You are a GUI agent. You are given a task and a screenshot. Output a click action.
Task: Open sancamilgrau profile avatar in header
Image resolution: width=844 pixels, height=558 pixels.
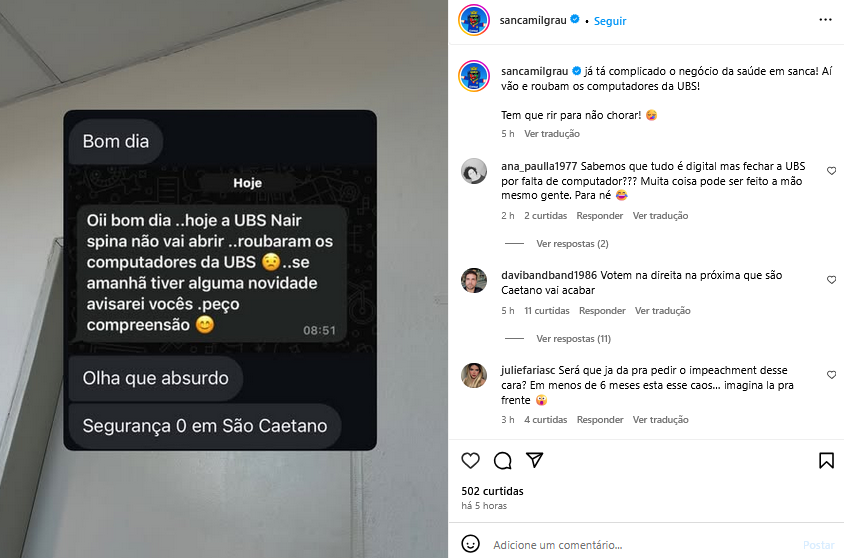click(474, 20)
